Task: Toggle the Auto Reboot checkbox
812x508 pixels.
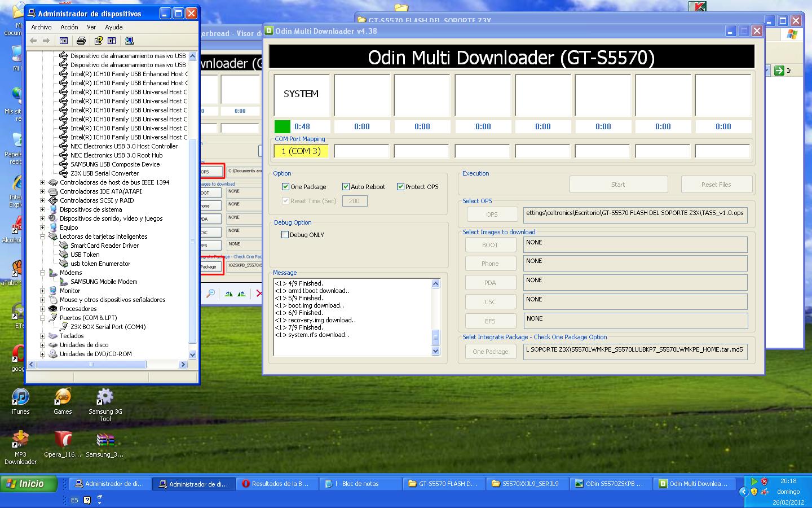Action: coord(346,187)
